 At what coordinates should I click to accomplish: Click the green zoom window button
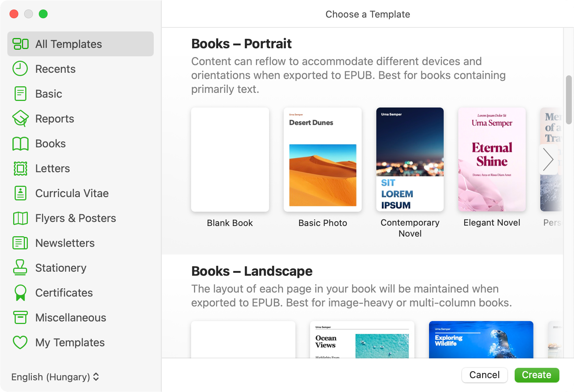[43, 14]
